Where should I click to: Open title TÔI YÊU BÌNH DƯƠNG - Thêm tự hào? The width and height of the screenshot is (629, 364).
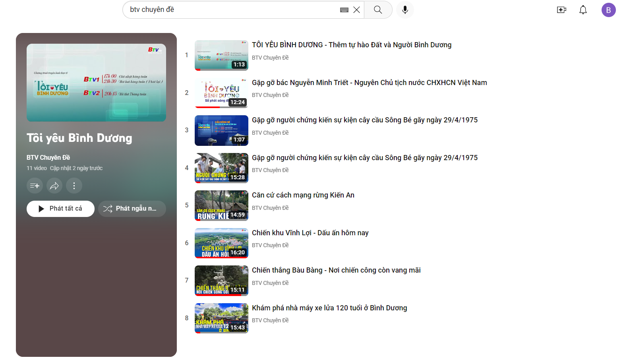(352, 45)
